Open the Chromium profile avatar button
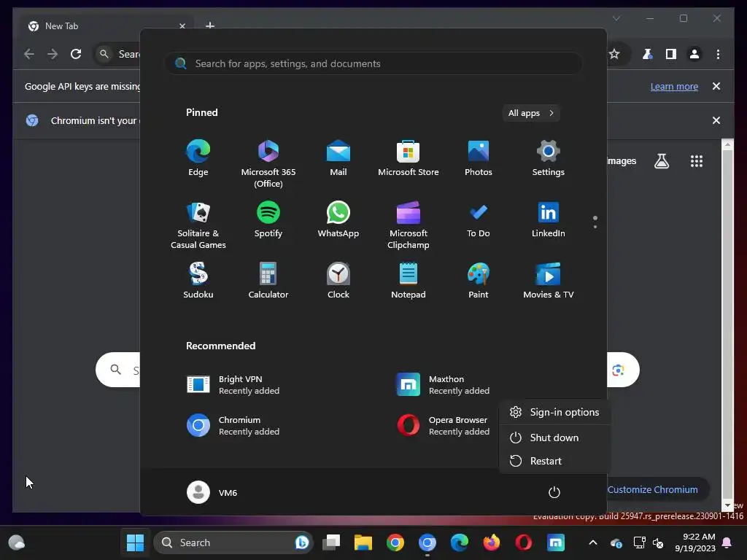The width and height of the screenshot is (747, 560). coord(694,54)
